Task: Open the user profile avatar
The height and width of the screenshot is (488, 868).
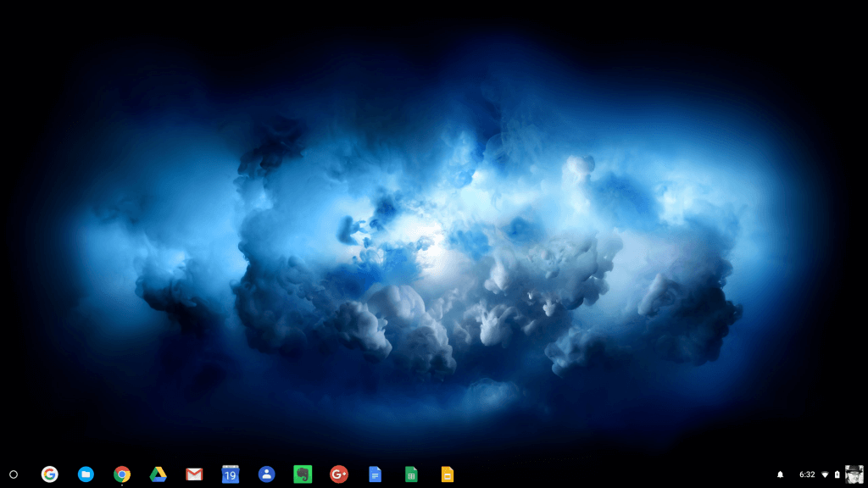Action: (x=854, y=474)
